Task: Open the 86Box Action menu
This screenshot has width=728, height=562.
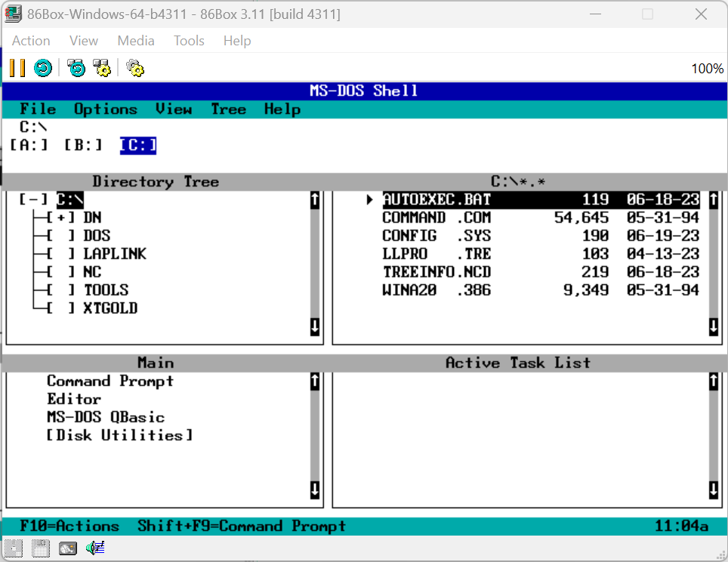Action: 31,41
